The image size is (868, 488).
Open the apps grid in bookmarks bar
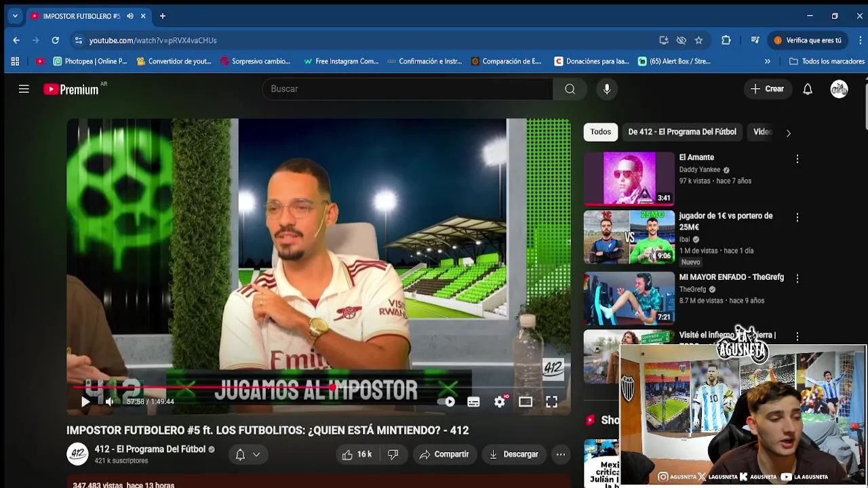pos(15,61)
